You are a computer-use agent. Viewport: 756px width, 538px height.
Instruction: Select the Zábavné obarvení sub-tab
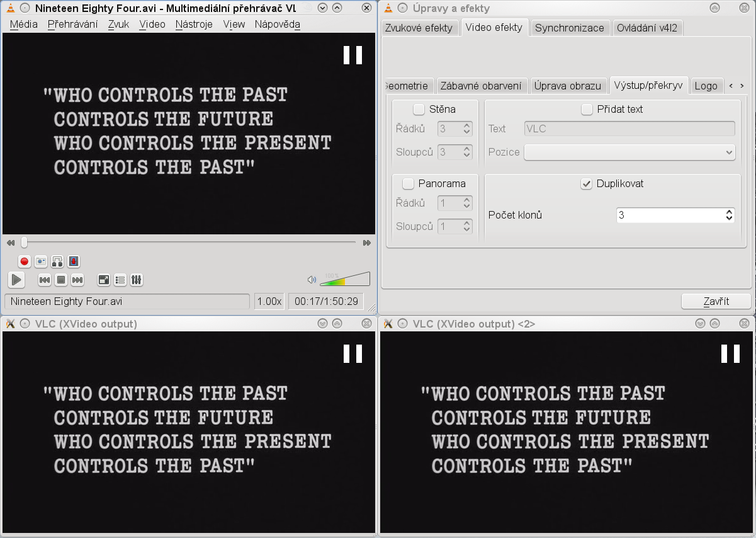(x=481, y=86)
